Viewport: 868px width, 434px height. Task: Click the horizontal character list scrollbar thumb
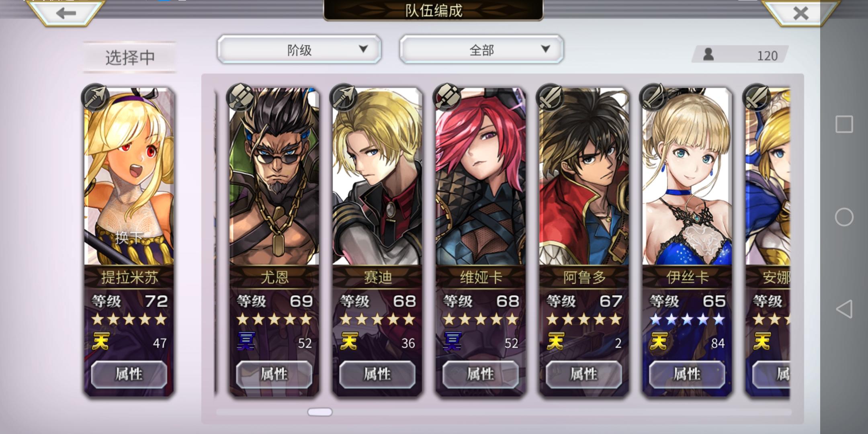click(x=320, y=412)
